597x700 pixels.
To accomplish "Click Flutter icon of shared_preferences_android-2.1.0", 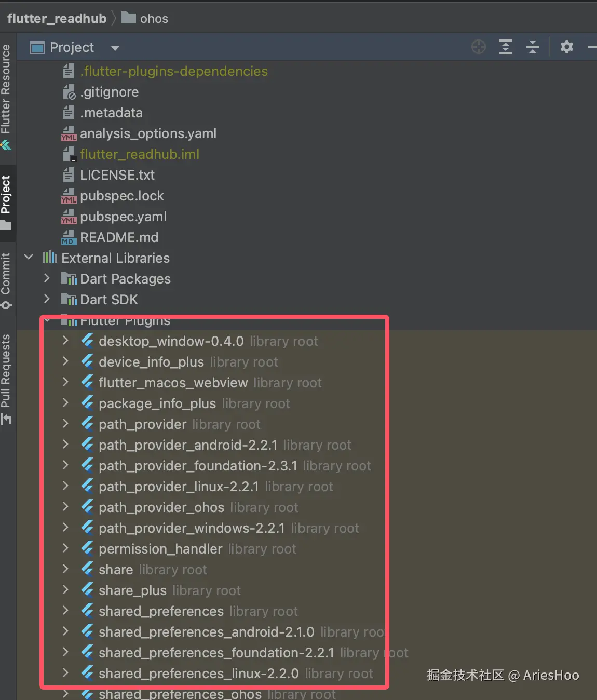I will [87, 631].
